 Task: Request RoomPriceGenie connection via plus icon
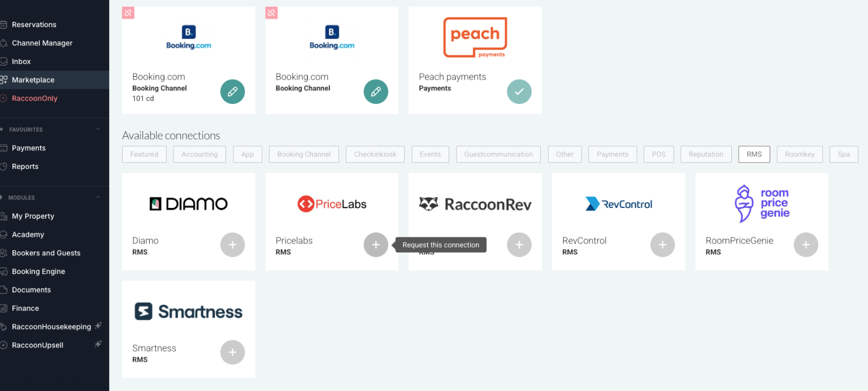click(x=806, y=245)
